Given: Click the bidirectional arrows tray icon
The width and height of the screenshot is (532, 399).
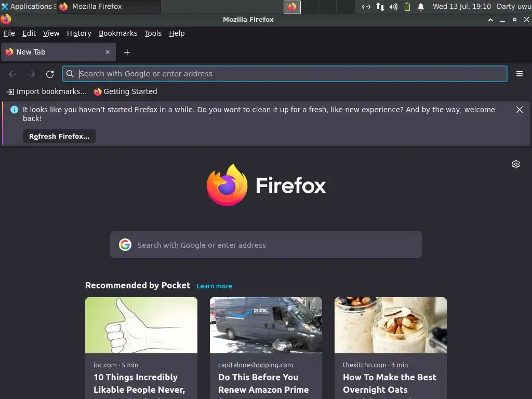Looking at the screenshot, I should point(366,7).
